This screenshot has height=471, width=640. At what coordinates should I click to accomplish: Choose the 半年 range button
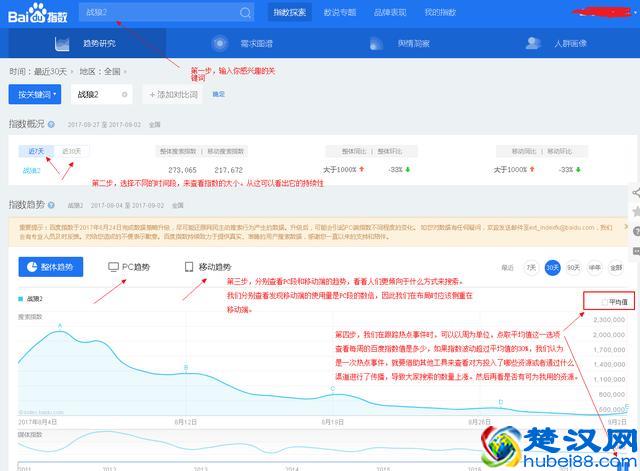pos(595,268)
